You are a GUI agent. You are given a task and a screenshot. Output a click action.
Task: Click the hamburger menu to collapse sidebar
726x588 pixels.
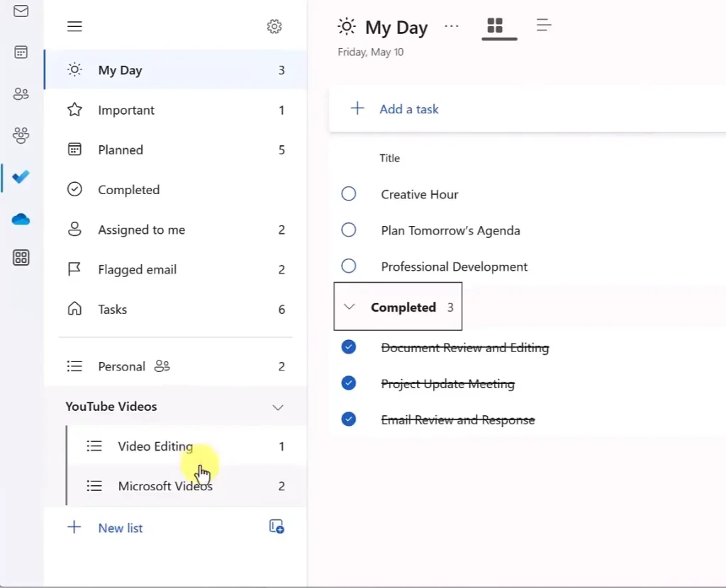74,27
